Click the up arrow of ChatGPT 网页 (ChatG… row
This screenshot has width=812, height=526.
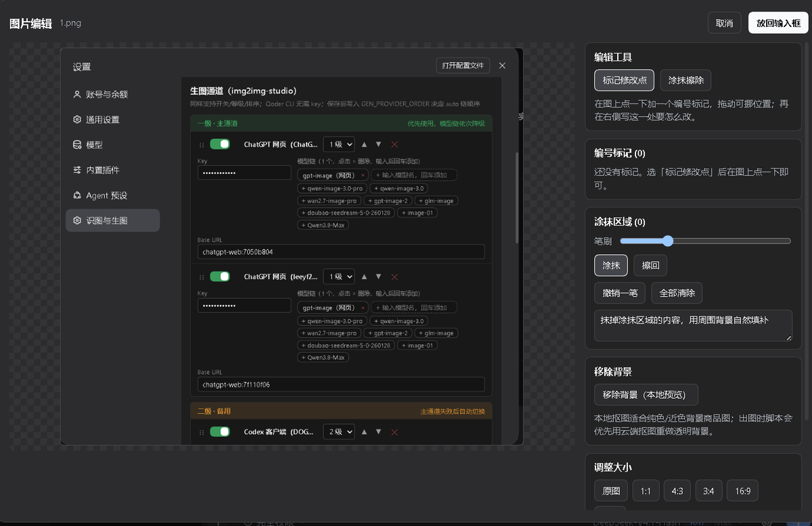pyautogui.click(x=364, y=144)
